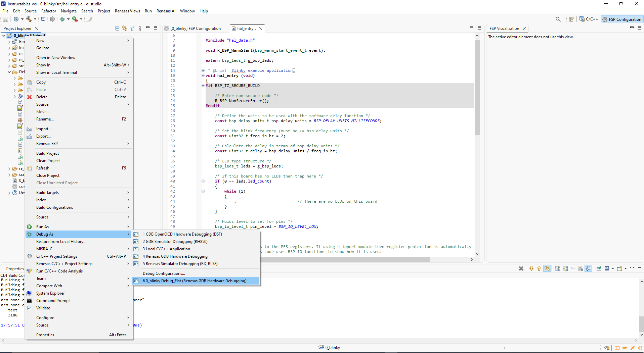The image size is (644, 353).
Task: Open Navigate menu in menu bar
Action: [69, 11]
